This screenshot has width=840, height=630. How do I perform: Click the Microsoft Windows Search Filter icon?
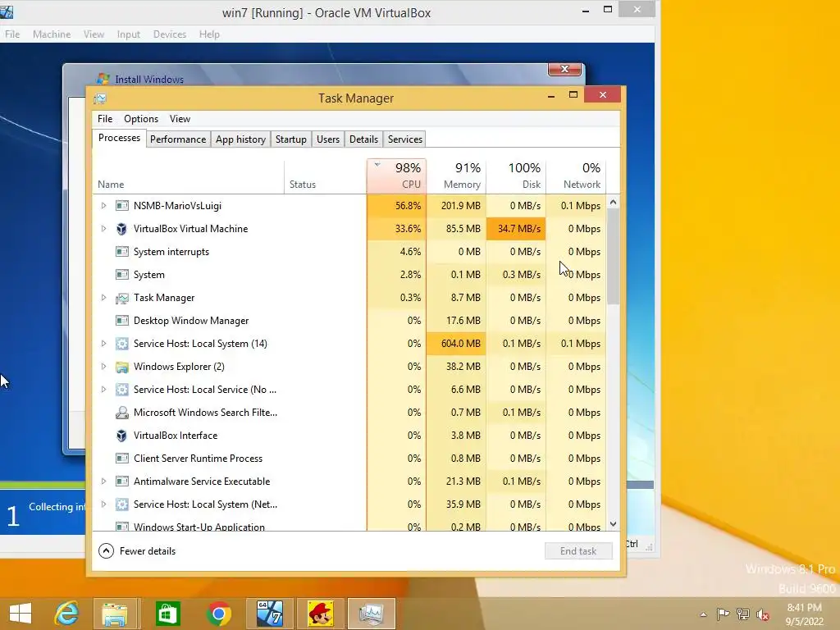click(122, 413)
